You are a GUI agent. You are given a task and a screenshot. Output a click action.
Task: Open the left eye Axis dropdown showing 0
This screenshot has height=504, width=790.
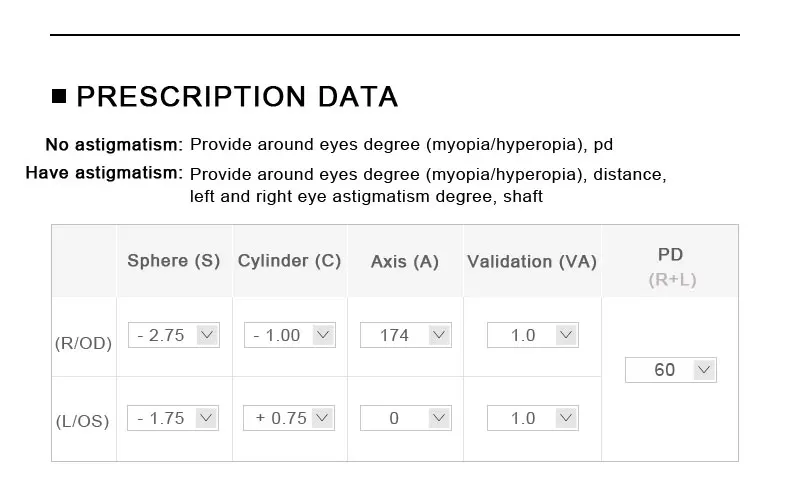point(404,418)
